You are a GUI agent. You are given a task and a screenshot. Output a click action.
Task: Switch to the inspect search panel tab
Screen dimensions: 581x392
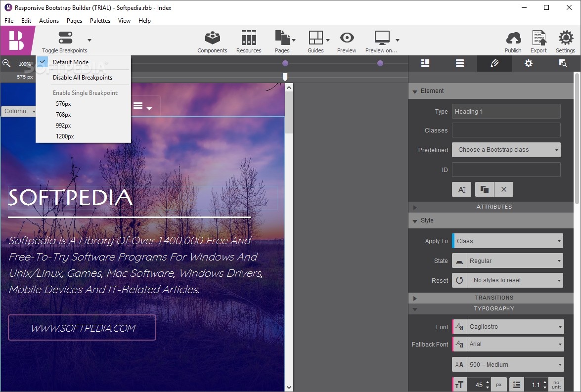point(563,63)
